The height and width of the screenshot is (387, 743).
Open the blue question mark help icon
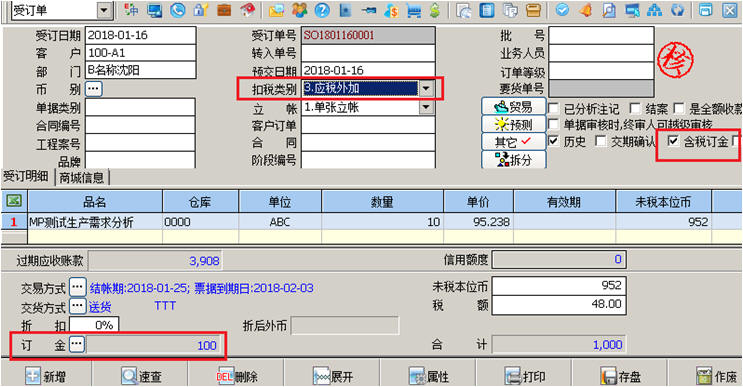[322, 10]
